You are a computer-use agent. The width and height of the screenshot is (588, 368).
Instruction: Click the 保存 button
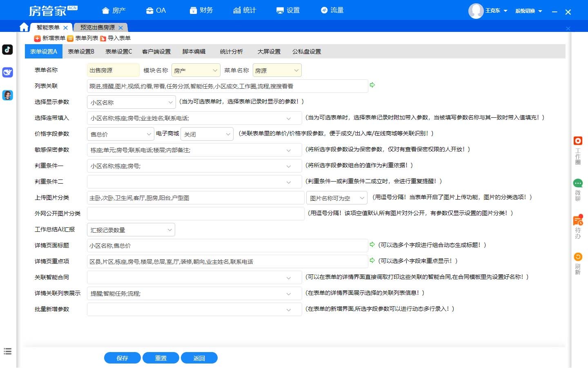(122, 358)
